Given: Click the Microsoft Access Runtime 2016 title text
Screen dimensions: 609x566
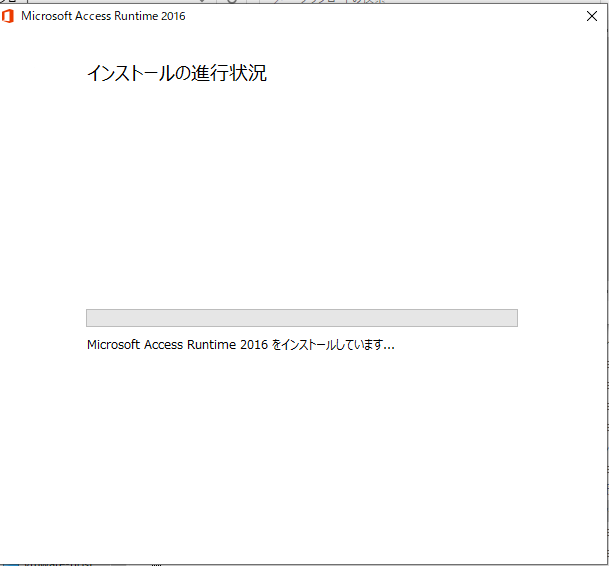Looking at the screenshot, I should pos(103,16).
